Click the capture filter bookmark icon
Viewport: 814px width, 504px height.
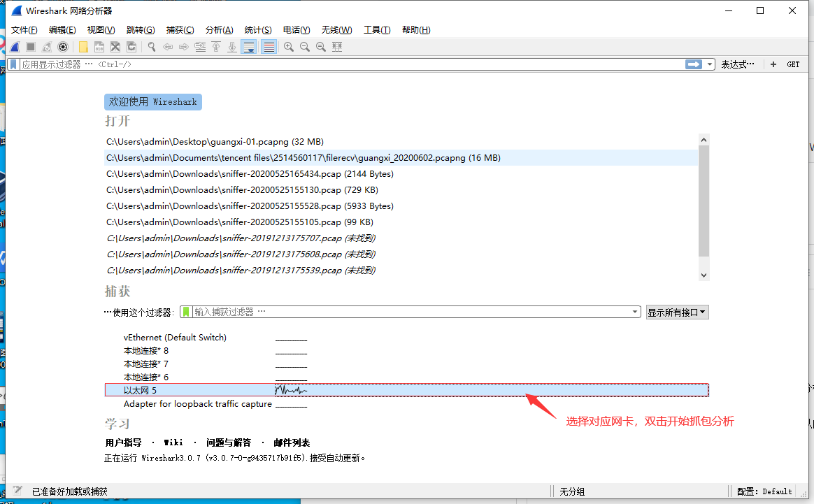(187, 312)
